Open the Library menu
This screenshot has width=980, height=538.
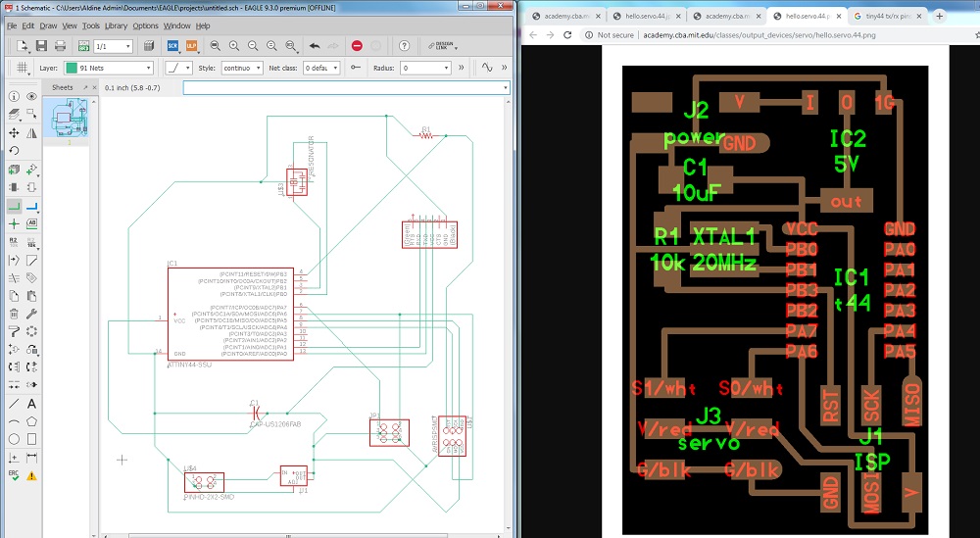click(x=116, y=25)
